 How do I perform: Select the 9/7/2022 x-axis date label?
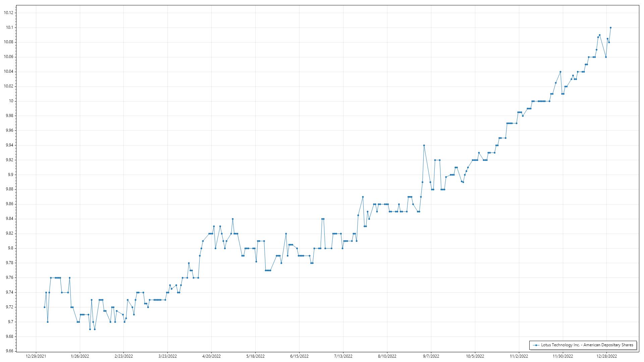[431, 356]
